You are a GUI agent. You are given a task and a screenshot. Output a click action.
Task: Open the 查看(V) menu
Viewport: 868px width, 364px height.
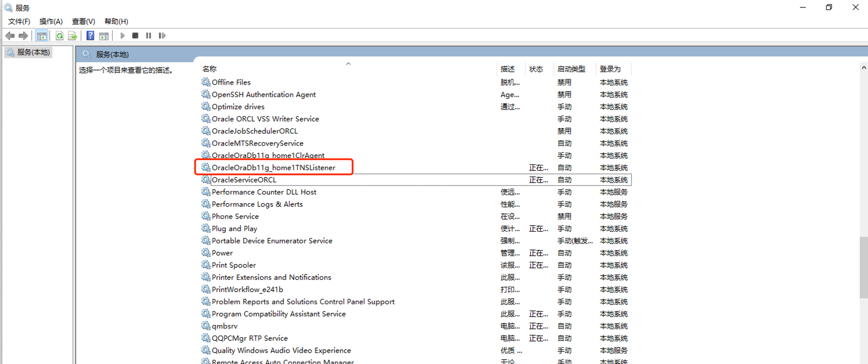click(x=84, y=21)
